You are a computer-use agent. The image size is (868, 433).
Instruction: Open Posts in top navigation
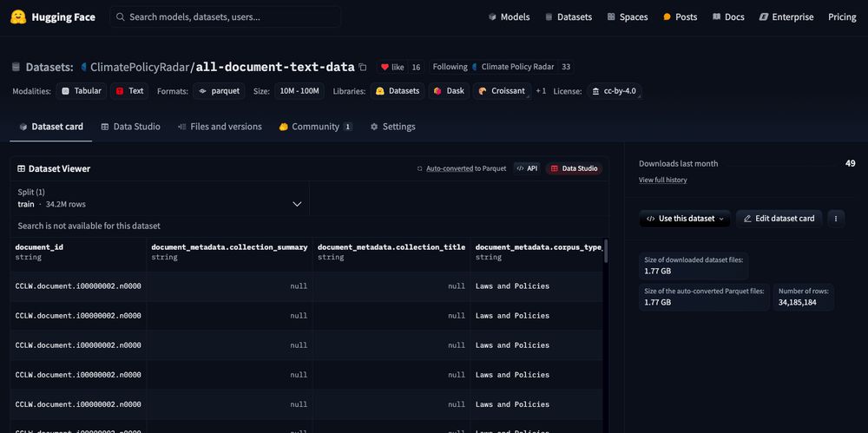(x=680, y=17)
